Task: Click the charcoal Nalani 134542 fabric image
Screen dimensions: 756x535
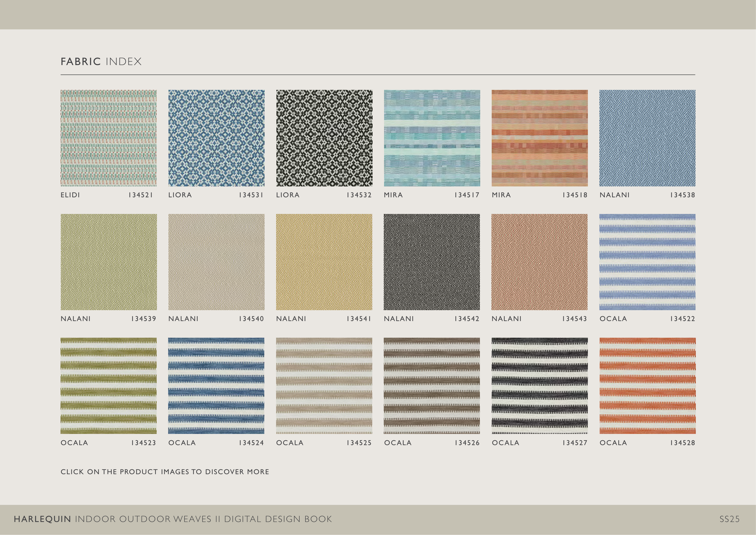Action: (432, 262)
